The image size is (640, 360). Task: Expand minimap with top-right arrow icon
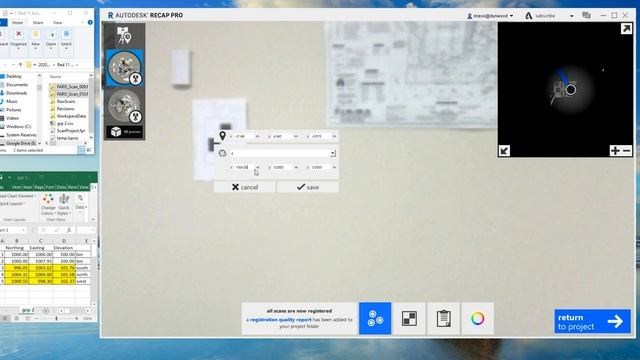626,29
